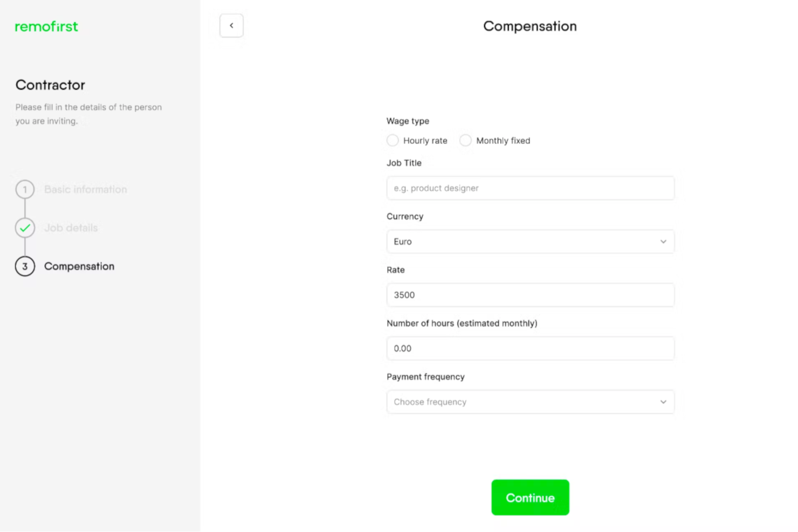Click the green checkmark step icon
Image resolution: width=798 pixels, height=532 pixels.
(x=25, y=228)
